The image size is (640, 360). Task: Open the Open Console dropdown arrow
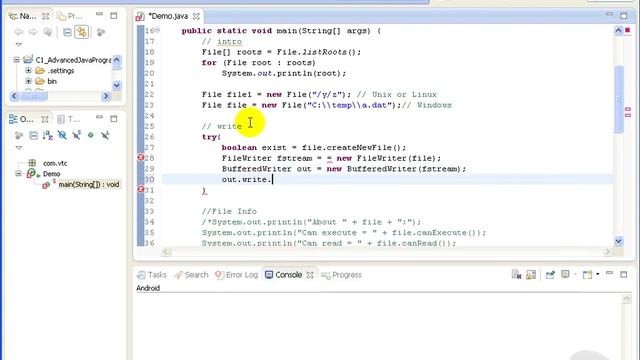(x=598, y=274)
